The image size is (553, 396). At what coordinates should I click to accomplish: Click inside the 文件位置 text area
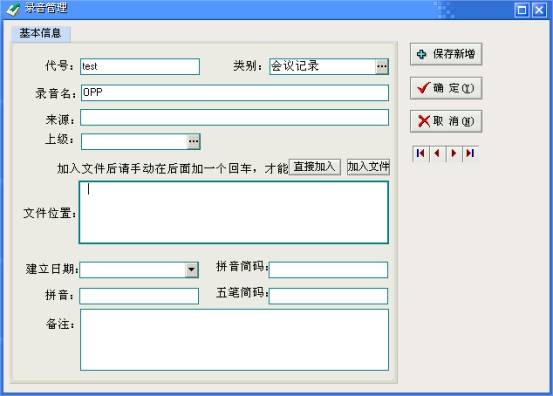tap(234, 212)
